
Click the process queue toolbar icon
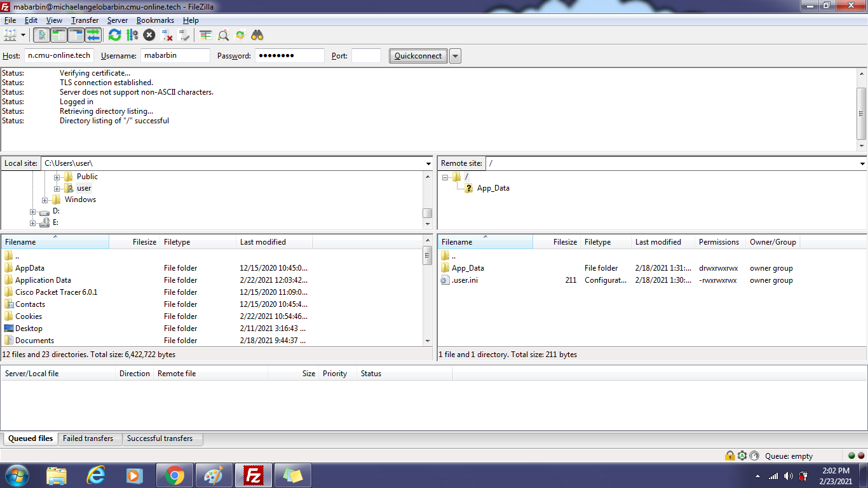coord(132,35)
